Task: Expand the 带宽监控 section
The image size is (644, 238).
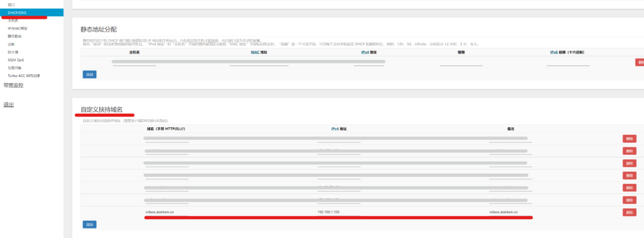Action: (13, 86)
